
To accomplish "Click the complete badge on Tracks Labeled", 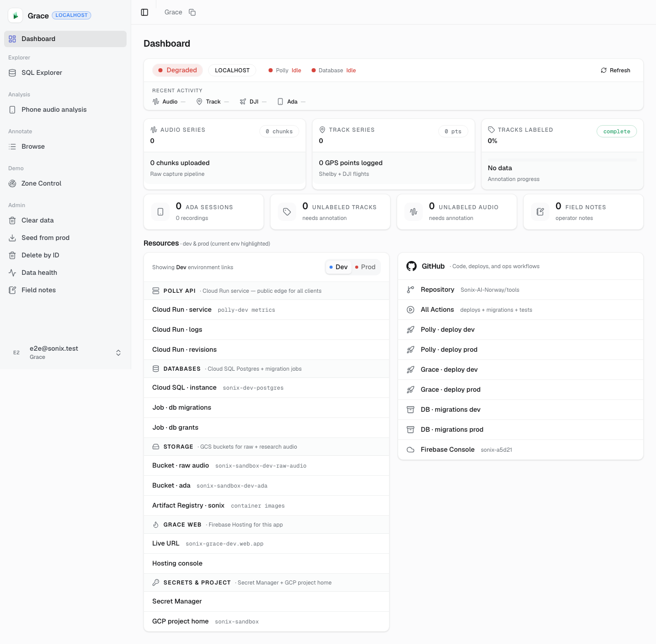I will point(617,131).
